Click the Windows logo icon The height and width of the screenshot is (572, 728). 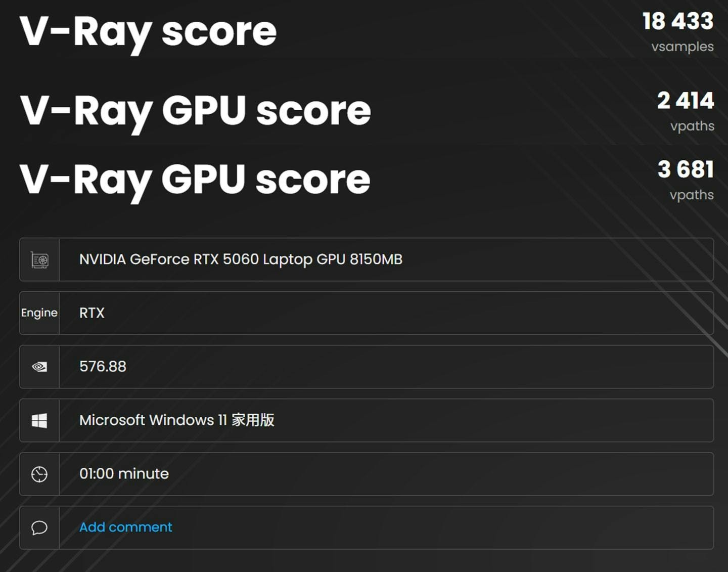click(39, 420)
